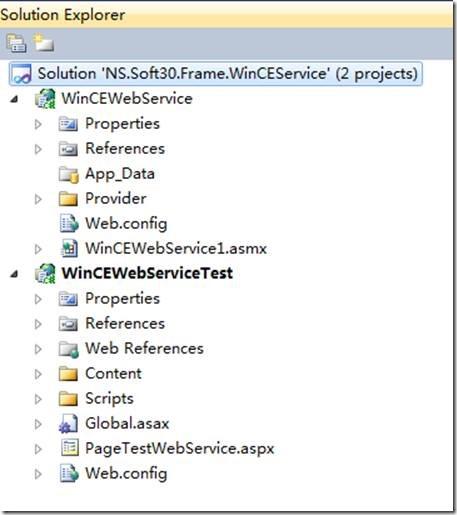Screen dimensions: 457x515
Task: Expand the Provider folder
Action: 38,199
